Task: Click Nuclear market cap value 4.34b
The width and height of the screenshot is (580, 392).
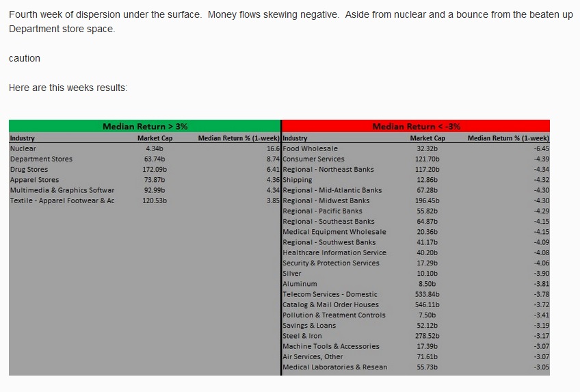Action: tap(155, 148)
